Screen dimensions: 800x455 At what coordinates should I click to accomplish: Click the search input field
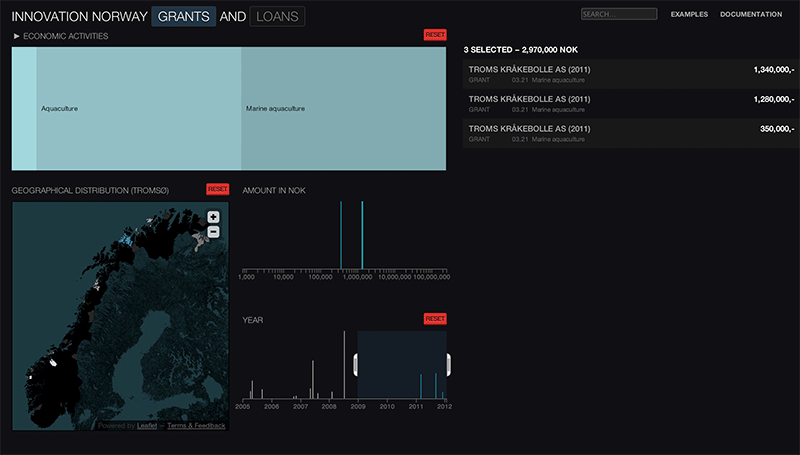pos(619,14)
